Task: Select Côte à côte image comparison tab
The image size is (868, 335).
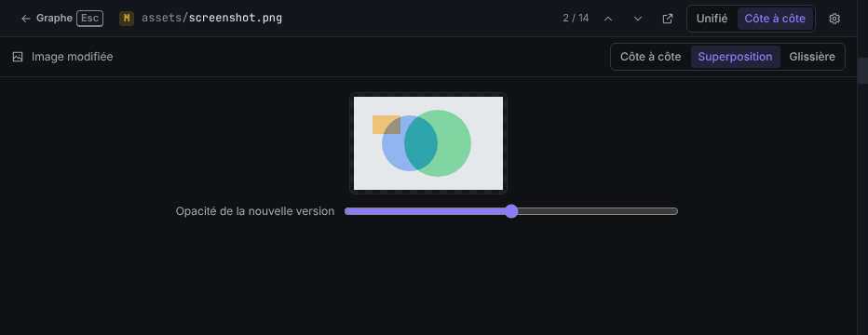Action: click(650, 57)
